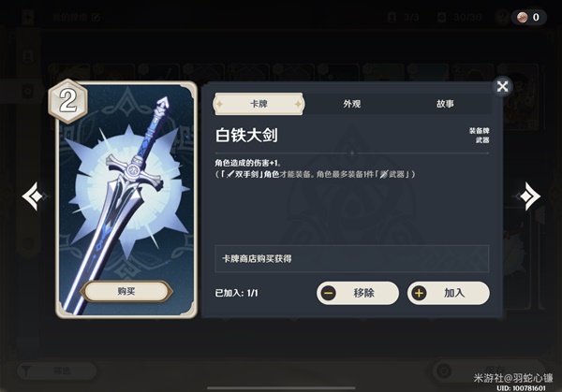Click the 双手剑 claymore icon in description
The width and height of the screenshot is (562, 392).
[230, 175]
